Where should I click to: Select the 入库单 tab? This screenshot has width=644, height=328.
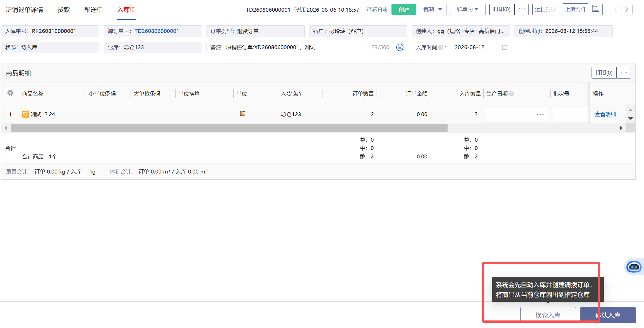pos(126,10)
